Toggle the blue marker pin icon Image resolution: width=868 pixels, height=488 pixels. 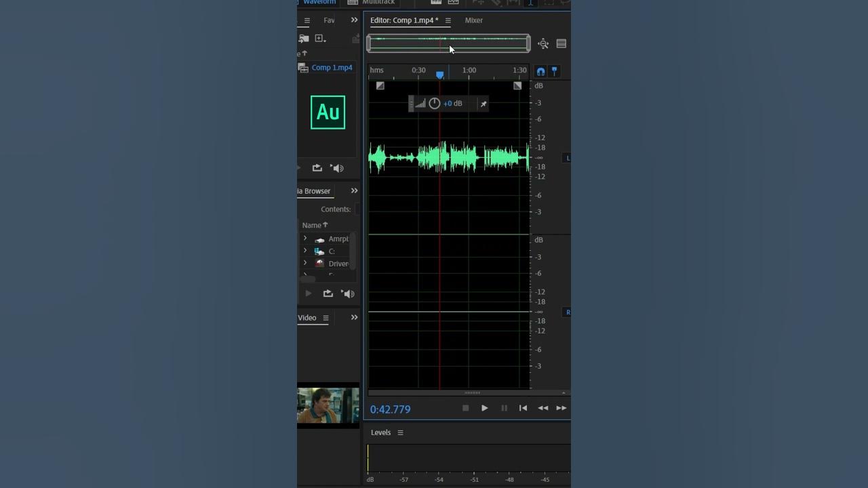(554, 70)
